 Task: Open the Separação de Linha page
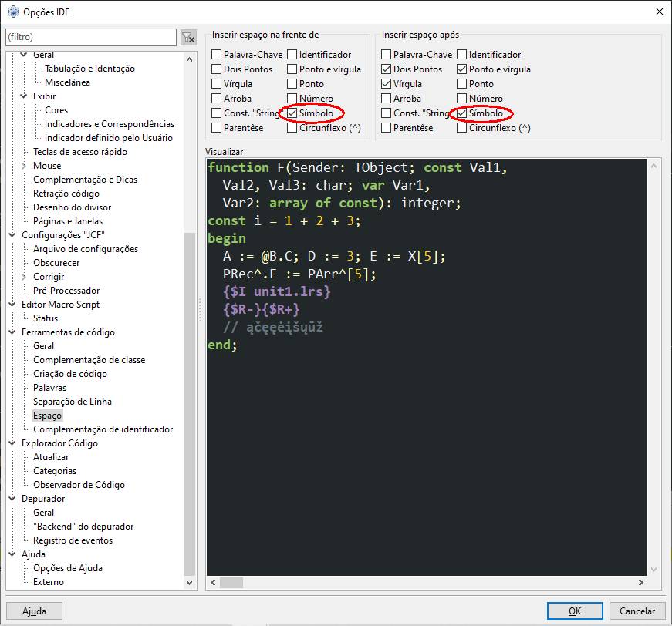tap(73, 402)
